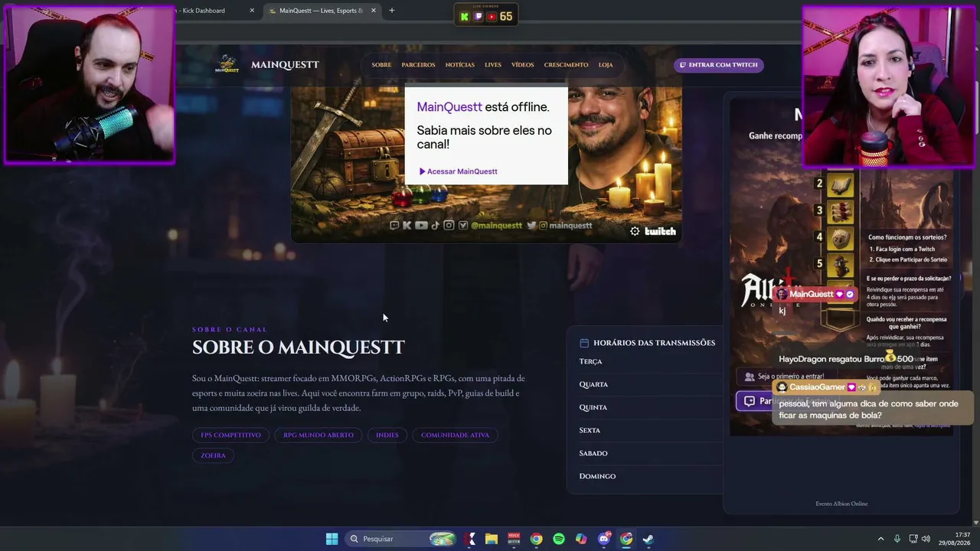Click the number 2 book reward item
The image size is (980, 551).
coord(841,184)
